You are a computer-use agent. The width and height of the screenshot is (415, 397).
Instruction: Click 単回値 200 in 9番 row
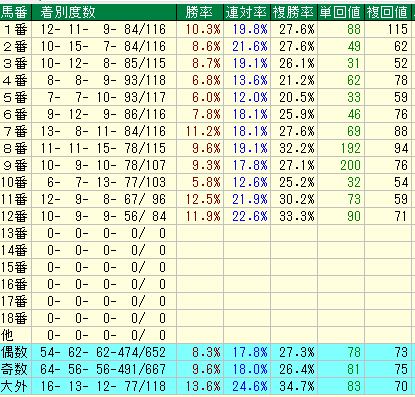[351, 166]
